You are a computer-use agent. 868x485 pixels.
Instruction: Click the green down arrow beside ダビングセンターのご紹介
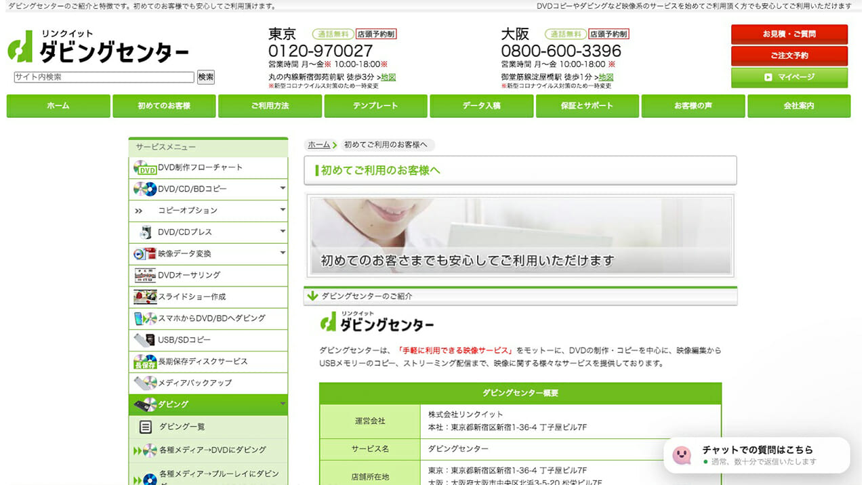click(x=312, y=296)
